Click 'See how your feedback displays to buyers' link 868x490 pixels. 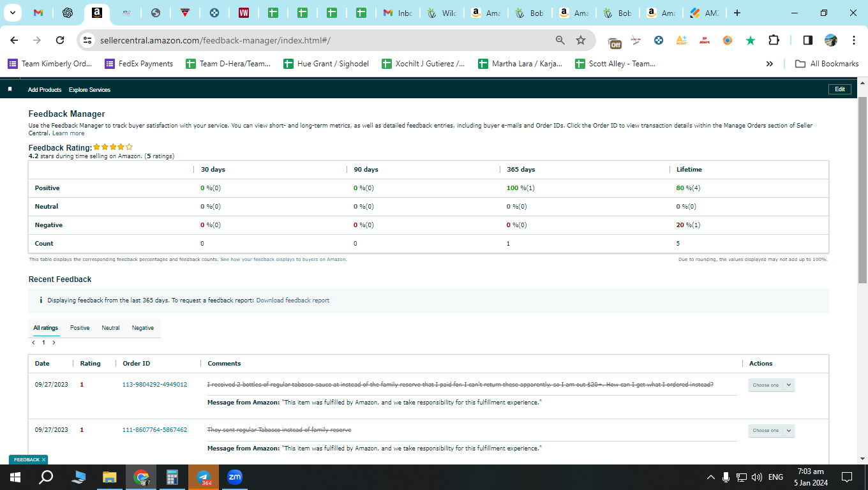point(283,260)
